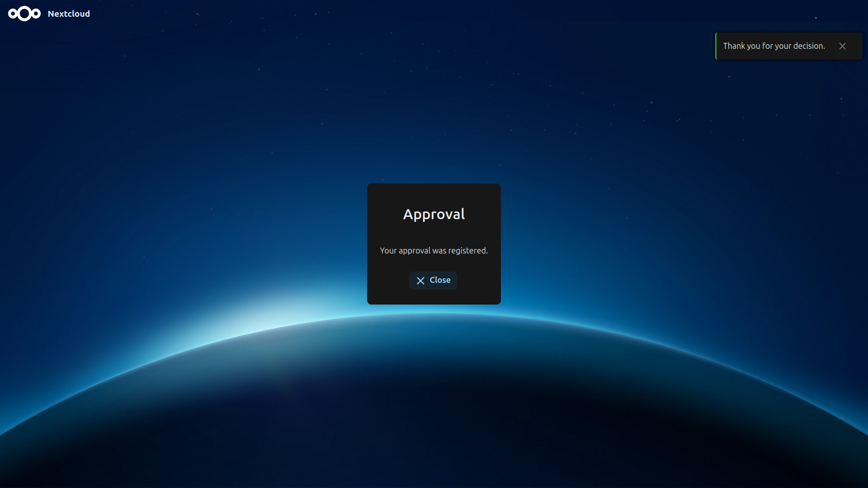Click the word 'registered' in the dialog message
Image resolution: width=868 pixels, height=488 pixels.
(x=467, y=251)
